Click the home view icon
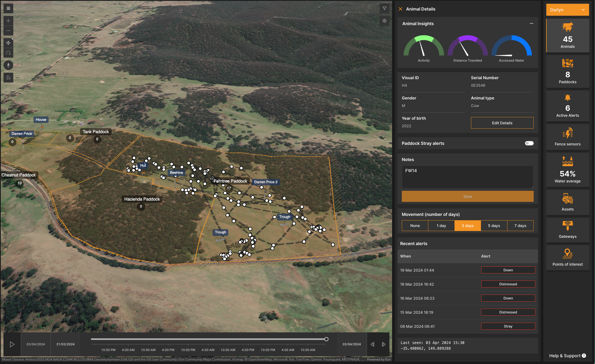 (x=8, y=78)
